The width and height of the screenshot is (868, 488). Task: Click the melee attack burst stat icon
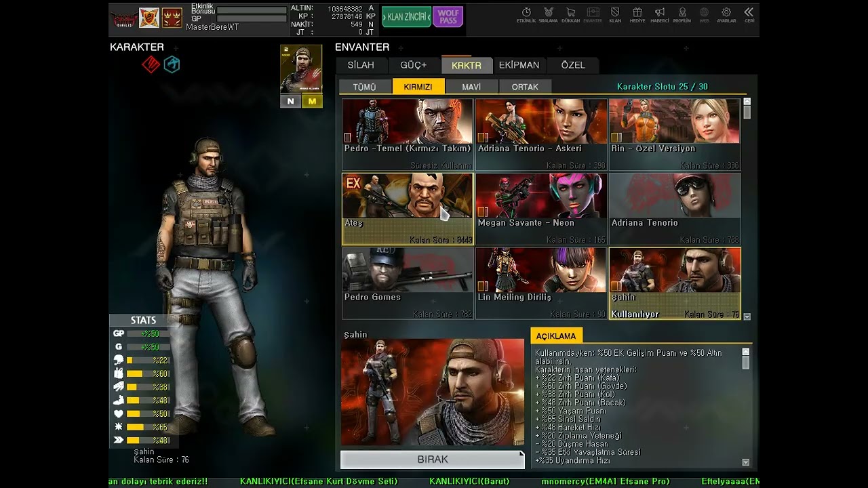click(119, 427)
